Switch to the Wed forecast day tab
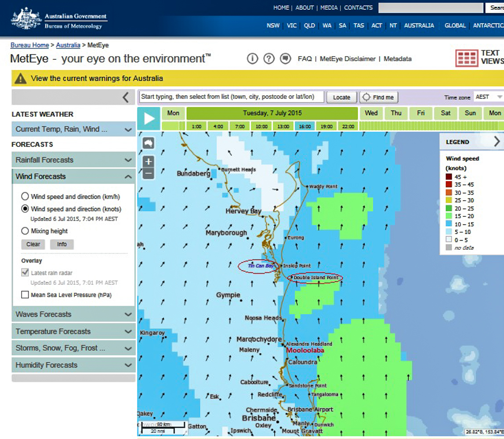 (x=371, y=113)
